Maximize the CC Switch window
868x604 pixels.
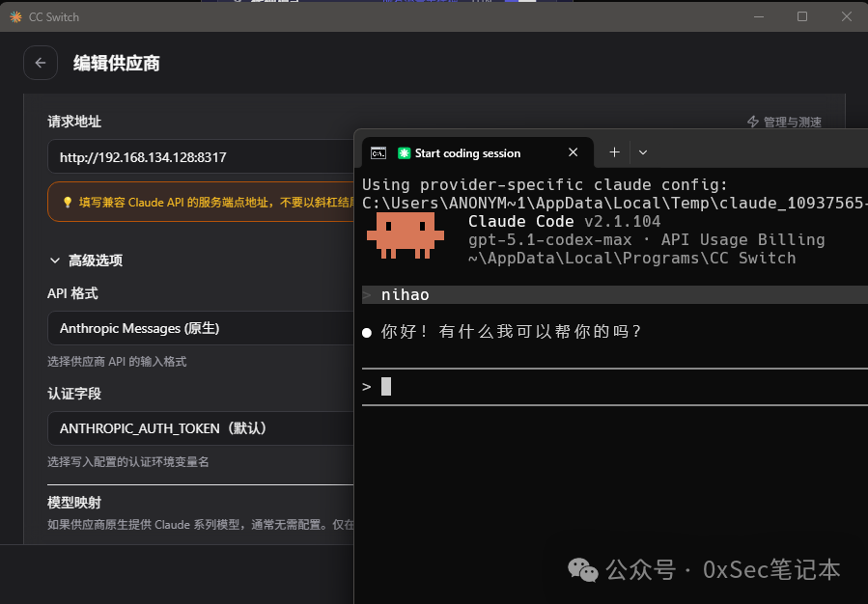click(802, 16)
